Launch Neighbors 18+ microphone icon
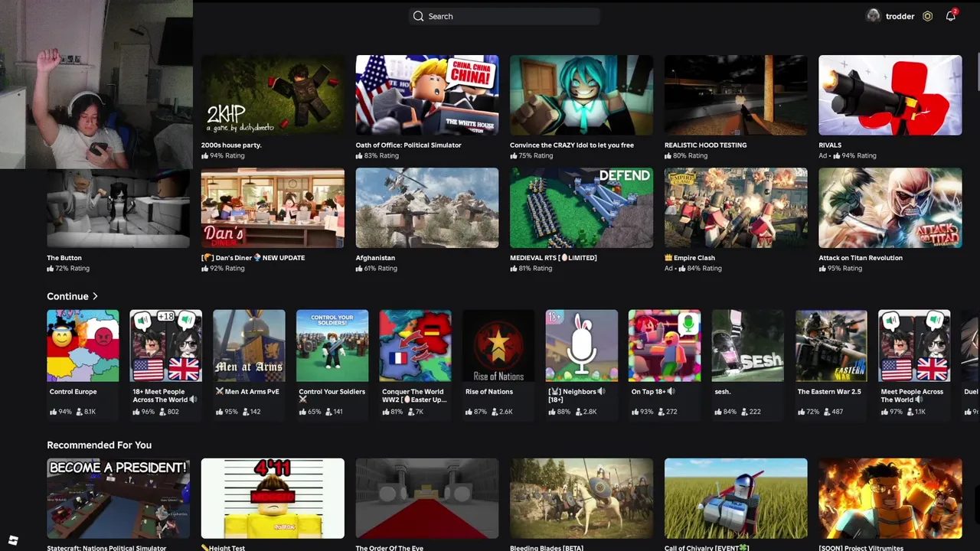 (582, 345)
